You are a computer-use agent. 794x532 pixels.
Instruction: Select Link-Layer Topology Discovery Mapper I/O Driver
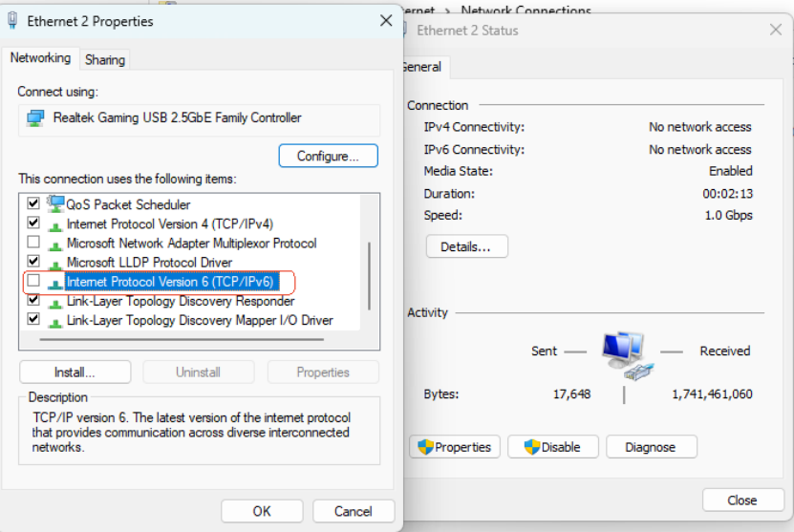(x=199, y=320)
